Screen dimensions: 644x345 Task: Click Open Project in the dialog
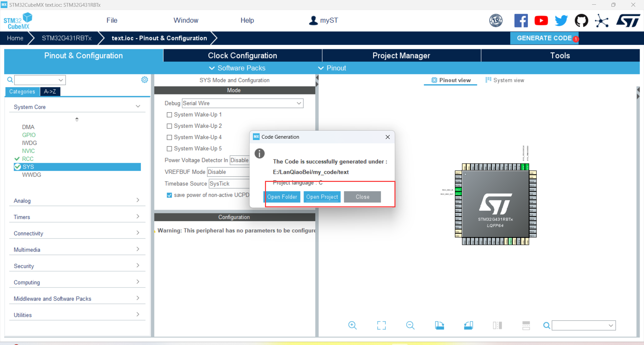coord(322,197)
